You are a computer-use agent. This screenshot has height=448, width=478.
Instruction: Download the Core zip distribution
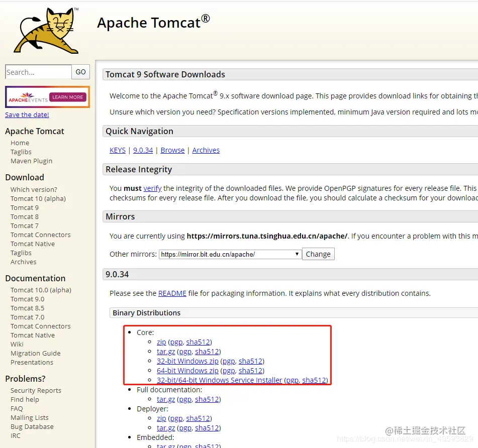pos(161,342)
